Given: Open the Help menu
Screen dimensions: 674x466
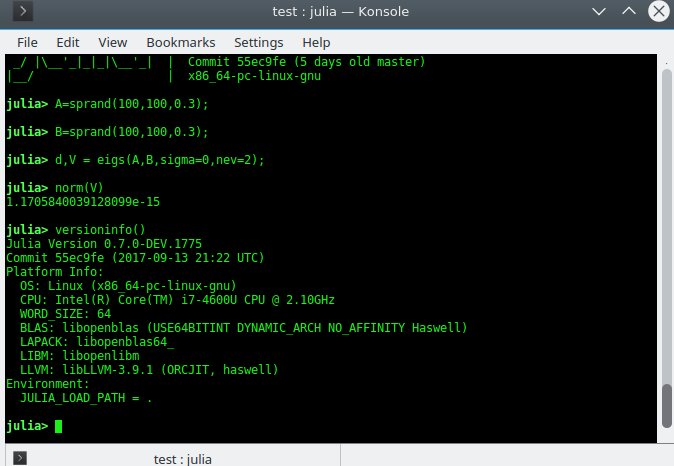Looking at the screenshot, I should click(316, 43).
